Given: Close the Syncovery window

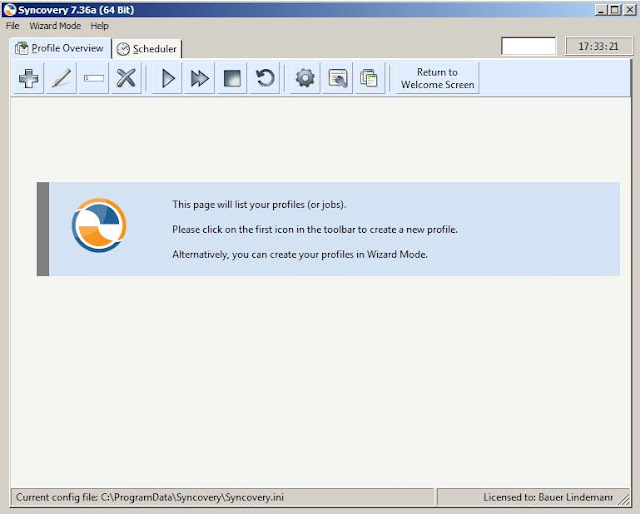Looking at the screenshot, I should pyautogui.click(x=629, y=10).
